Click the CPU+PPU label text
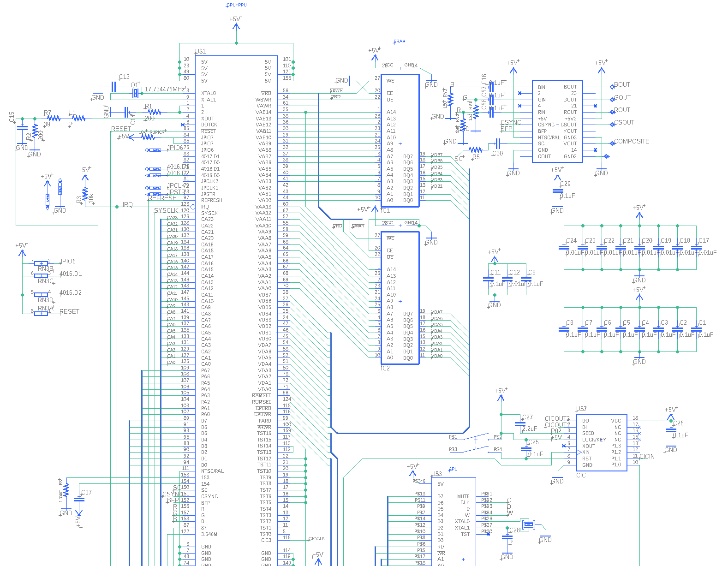The image size is (728, 566). click(x=236, y=5)
